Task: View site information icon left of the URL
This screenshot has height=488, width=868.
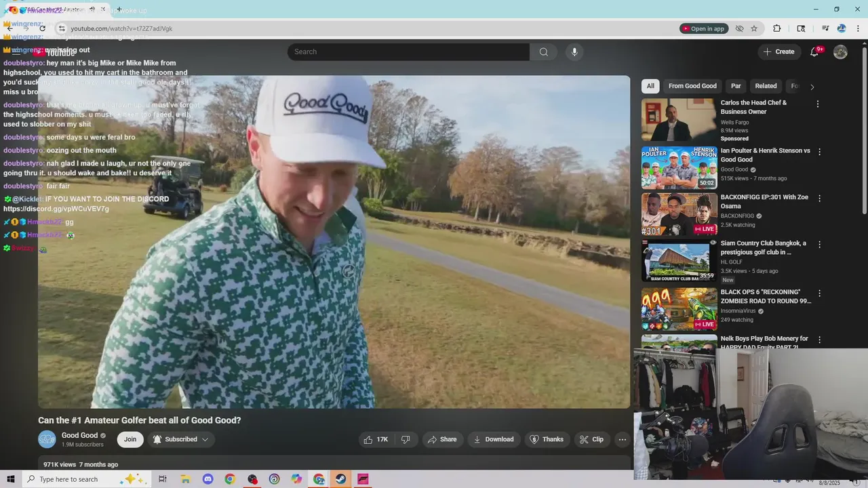Action: point(62,28)
